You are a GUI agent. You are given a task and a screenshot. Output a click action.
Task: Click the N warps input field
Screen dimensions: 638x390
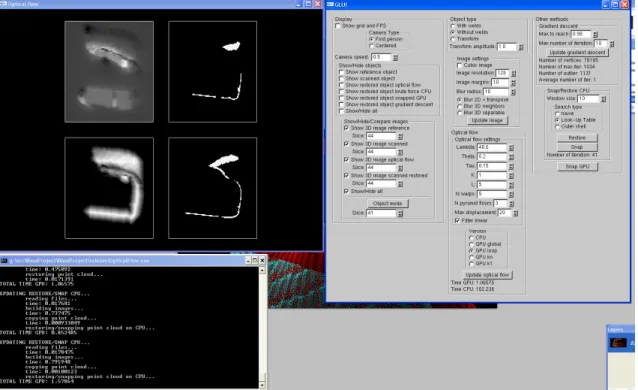(x=492, y=194)
